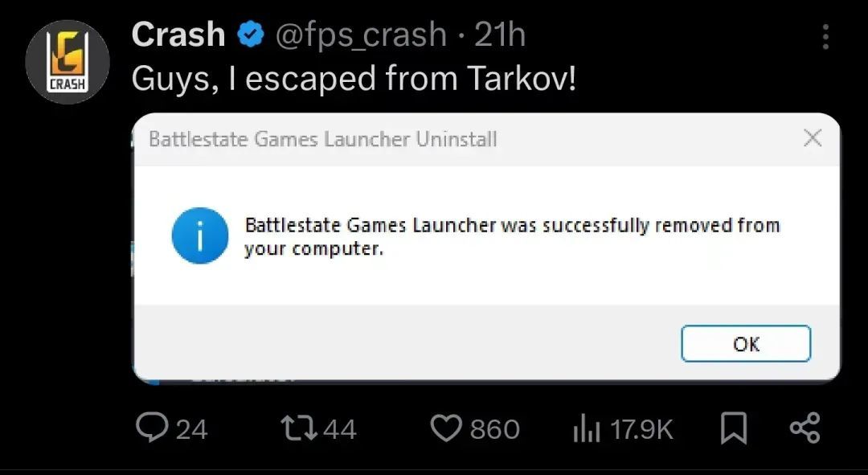Click the OK button in the dialog
The image size is (868, 475).
(745, 344)
